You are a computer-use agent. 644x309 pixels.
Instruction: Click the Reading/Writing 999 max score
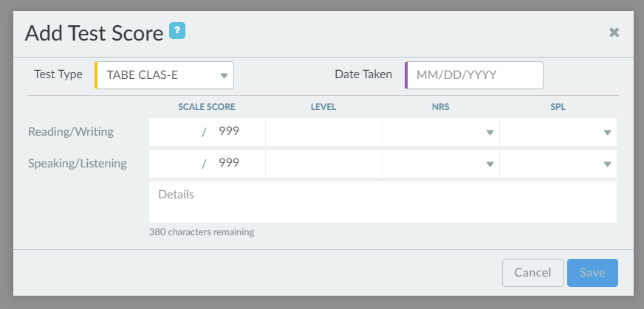click(x=229, y=132)
